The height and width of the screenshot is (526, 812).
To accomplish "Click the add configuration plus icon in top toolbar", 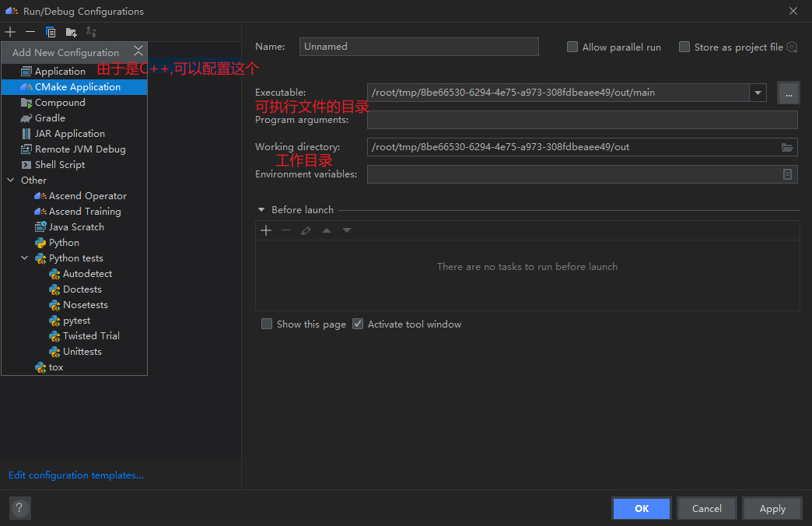I will coord(10,32).
